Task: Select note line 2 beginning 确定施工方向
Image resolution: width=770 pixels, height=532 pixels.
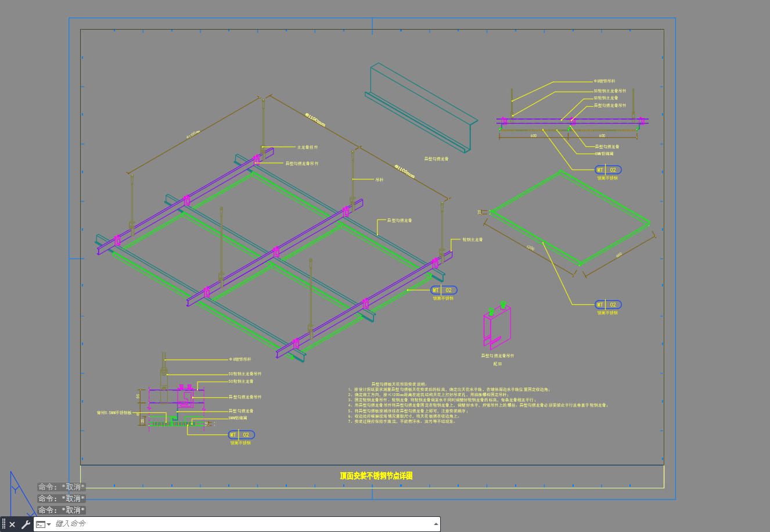Action: [x=429, y=395]
